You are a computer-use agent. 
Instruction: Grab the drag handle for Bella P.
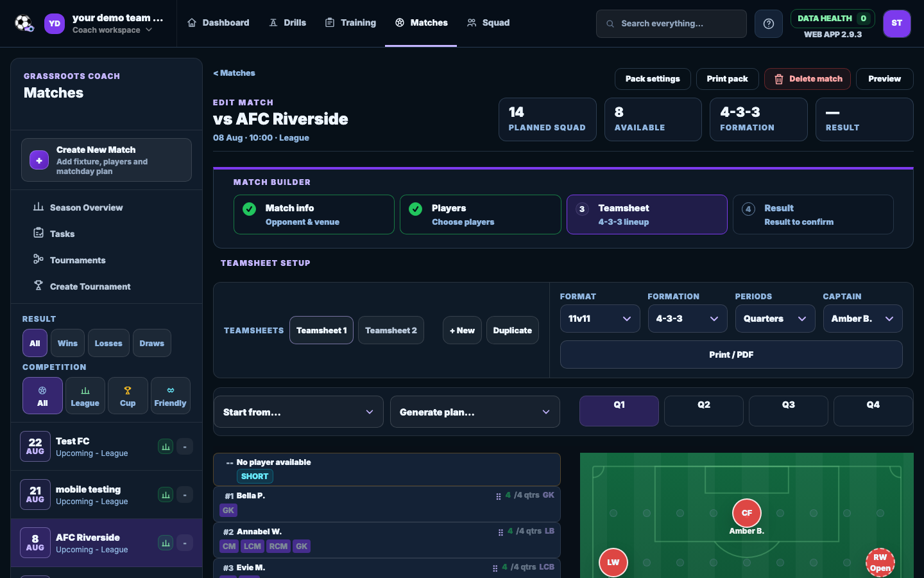pyautogui.click(x=499, y=496)
